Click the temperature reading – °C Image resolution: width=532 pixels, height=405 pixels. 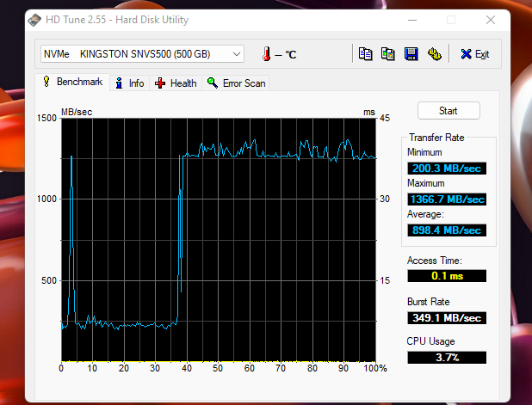click(285, 54)
